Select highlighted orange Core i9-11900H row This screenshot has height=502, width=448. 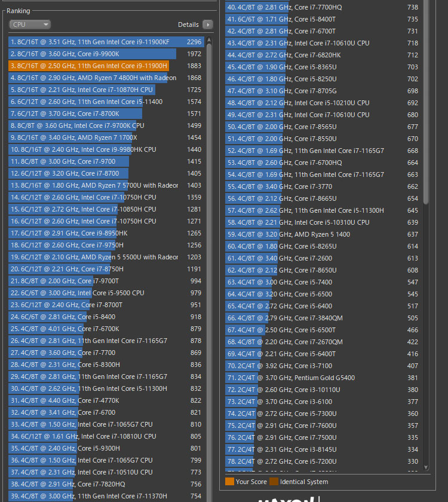(x=88, y=66)
